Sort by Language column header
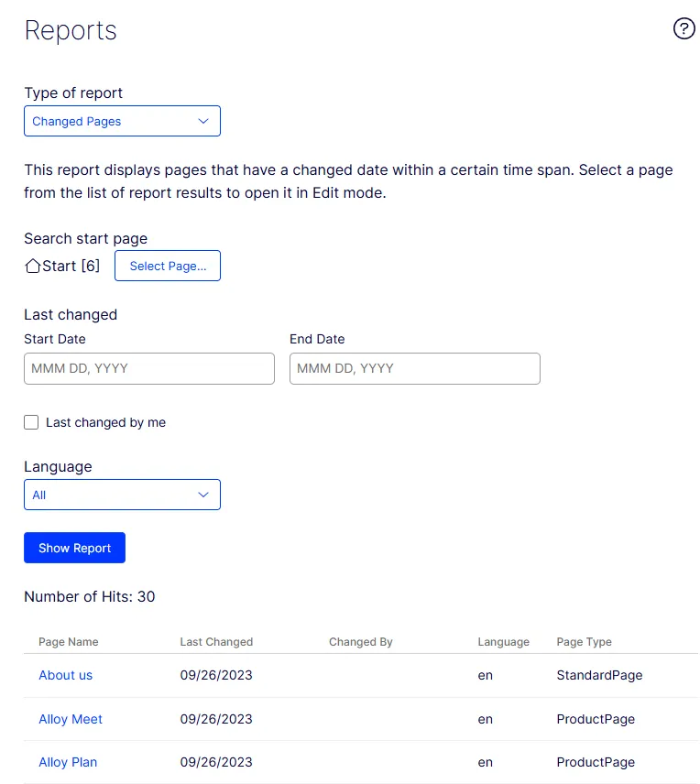 (x=503, y=641)
